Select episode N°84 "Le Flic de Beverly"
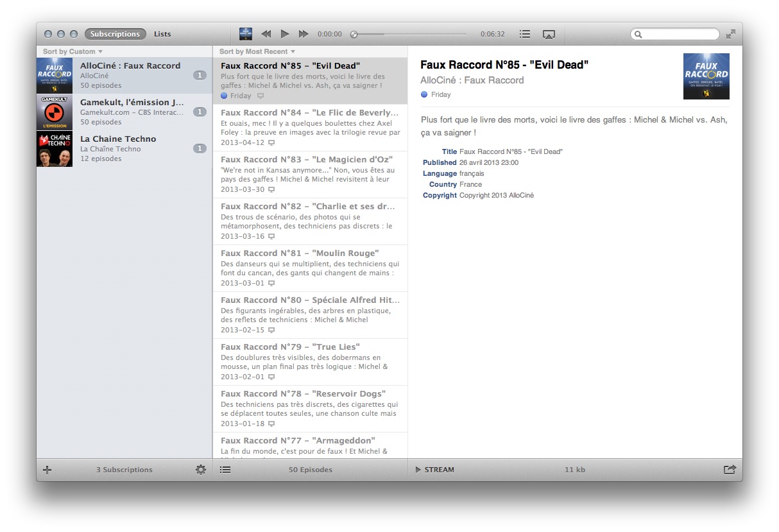The width and height of the screenshot is (779, 532). 311,128
